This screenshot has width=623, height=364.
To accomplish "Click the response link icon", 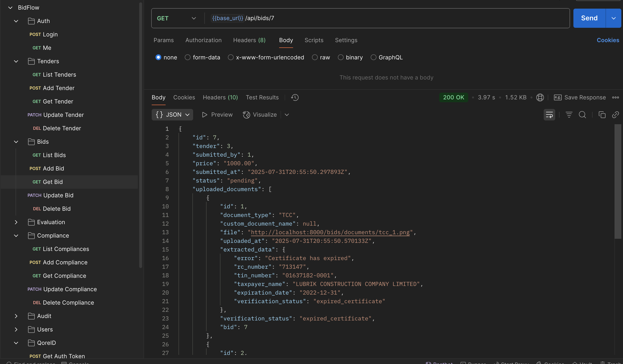I will [615, 115].
